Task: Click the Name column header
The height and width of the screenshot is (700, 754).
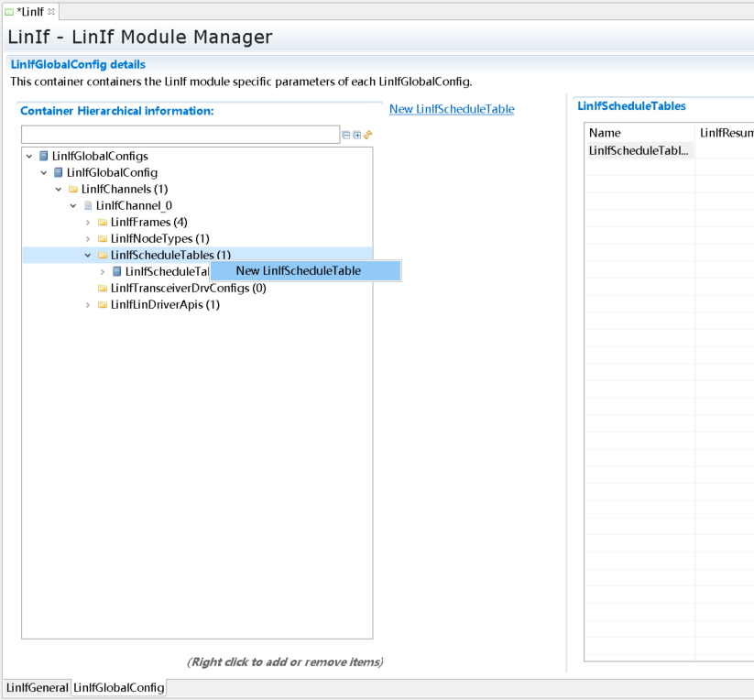Action: [639, 133]
